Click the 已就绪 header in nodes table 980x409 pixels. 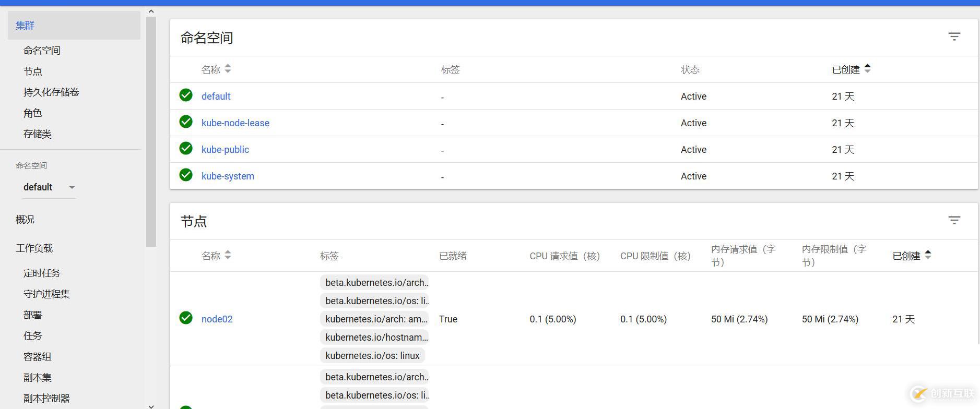click(x=453, y=256)
